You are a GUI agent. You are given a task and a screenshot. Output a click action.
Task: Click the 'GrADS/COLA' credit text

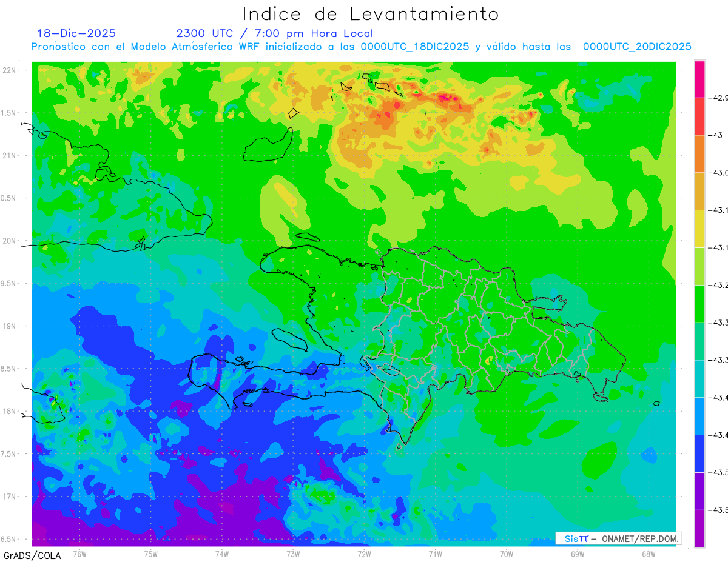(32, 555)
